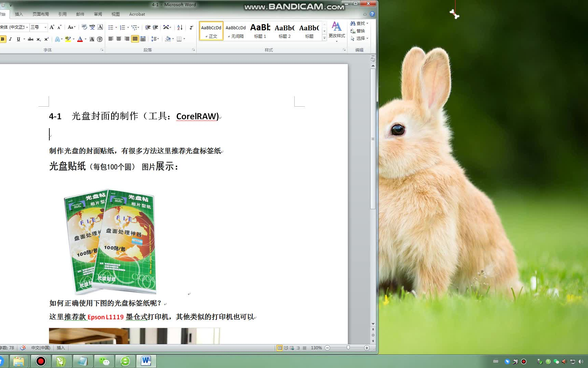The width and height of the screenshot is (588, 368).
Task: Switch to Full Screen Reading view
Action: (x=286, y=348)
